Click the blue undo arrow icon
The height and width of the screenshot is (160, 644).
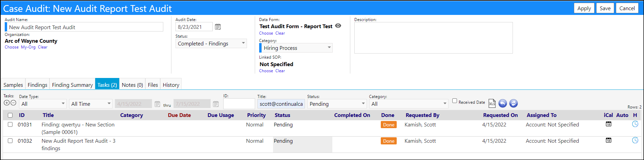pos(503,103)
